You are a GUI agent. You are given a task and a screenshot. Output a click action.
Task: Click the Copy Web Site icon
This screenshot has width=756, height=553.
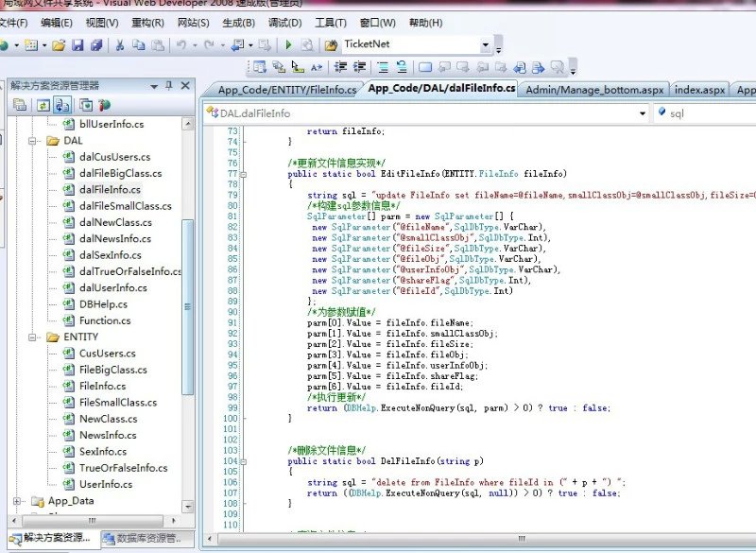(86, 105)
